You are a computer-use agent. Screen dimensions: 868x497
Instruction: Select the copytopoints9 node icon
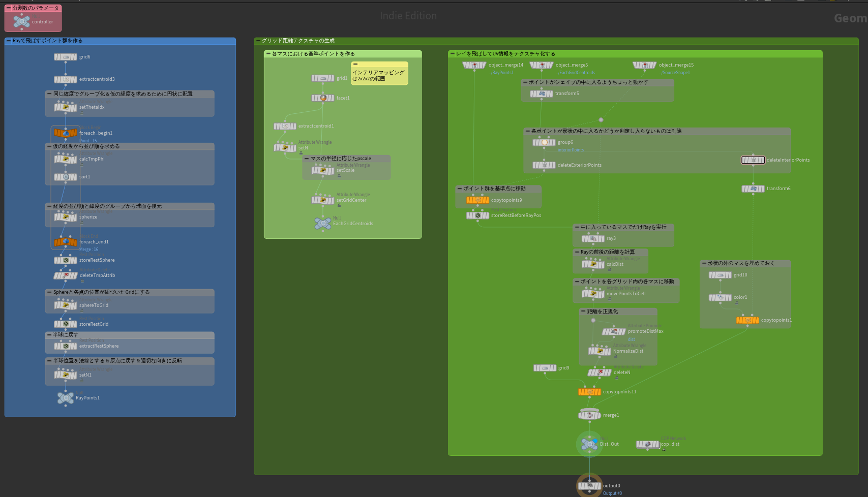tap(477, 200)
